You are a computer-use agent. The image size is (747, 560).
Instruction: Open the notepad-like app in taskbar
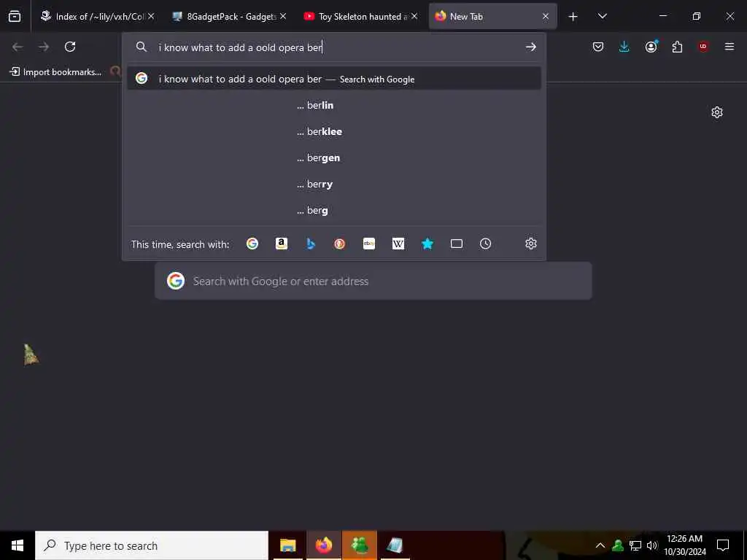click(395, 545)
